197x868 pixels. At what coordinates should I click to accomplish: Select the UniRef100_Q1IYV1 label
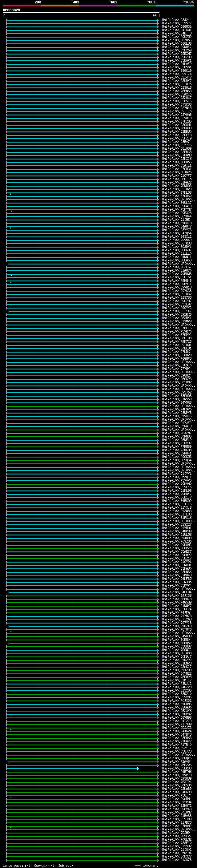[176, 474]
